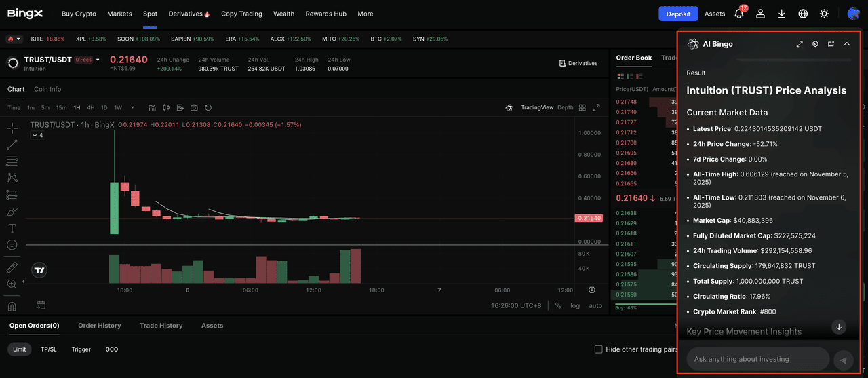Viewport: 868px width, 378px height.
Task: Show only bids in order book
Action: coord(629,76)
